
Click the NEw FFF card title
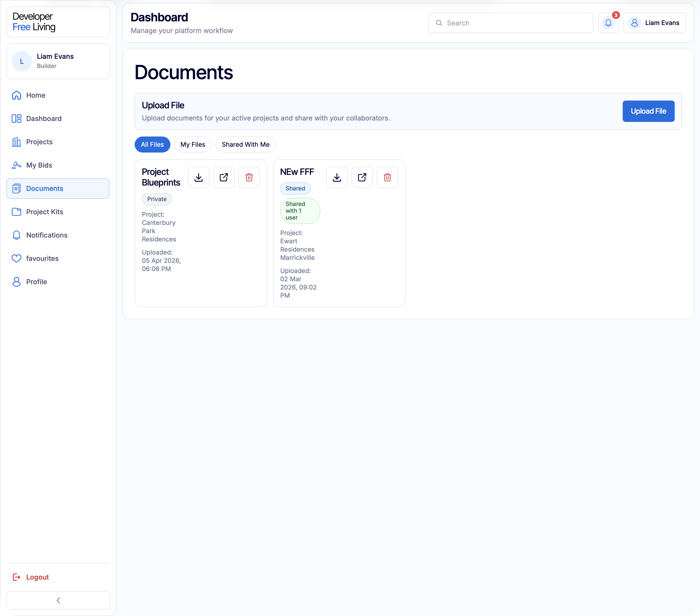click(x=297, y=172)
